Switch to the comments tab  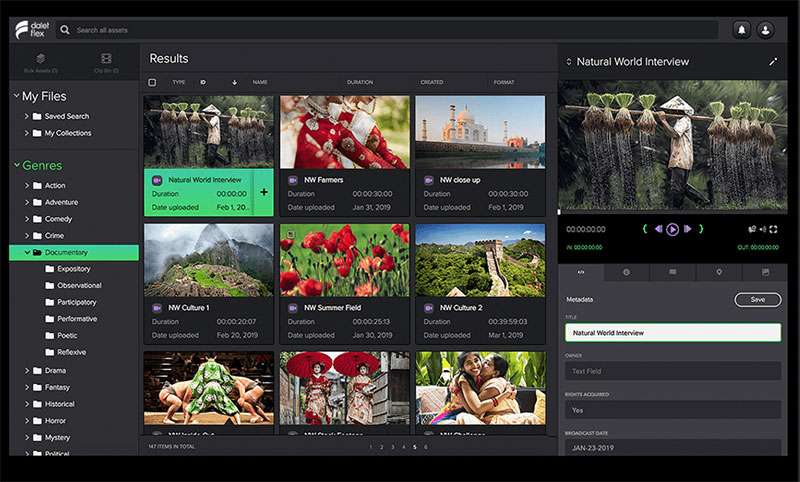click(x=673, y=272)
